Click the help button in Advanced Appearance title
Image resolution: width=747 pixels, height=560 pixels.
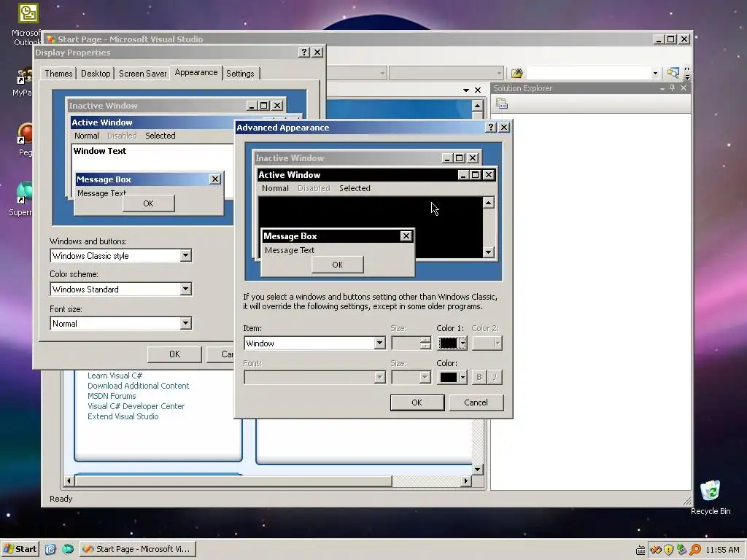coord(491,127)
